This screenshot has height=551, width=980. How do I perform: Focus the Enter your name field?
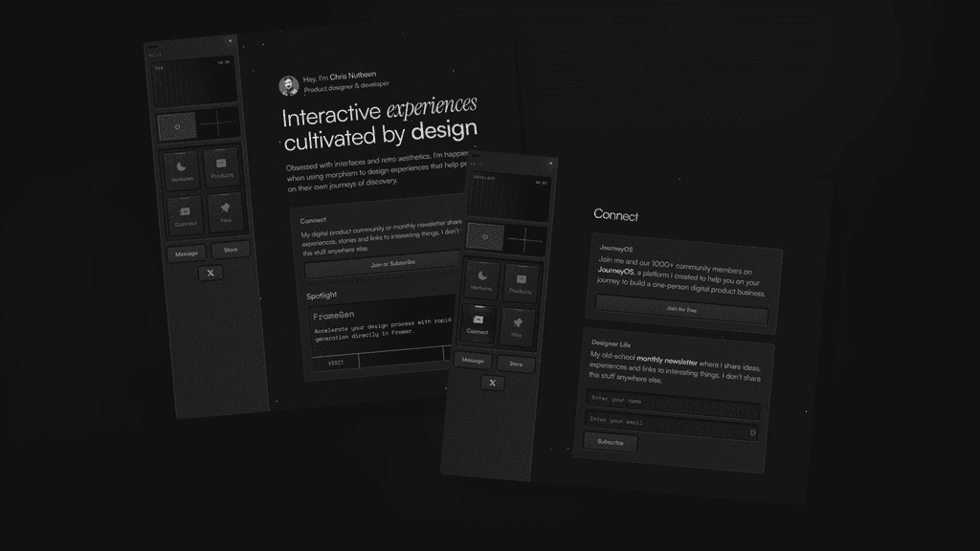[x=673, y=405]
